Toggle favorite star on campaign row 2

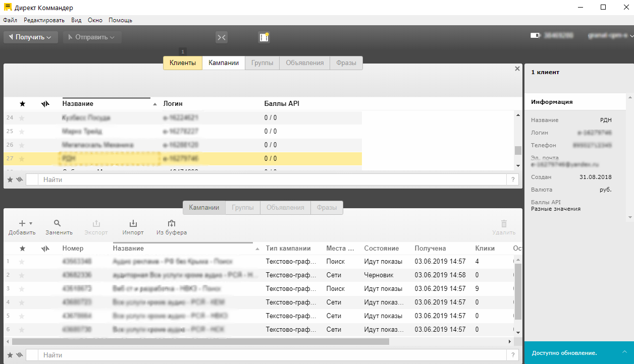point(22,275)
